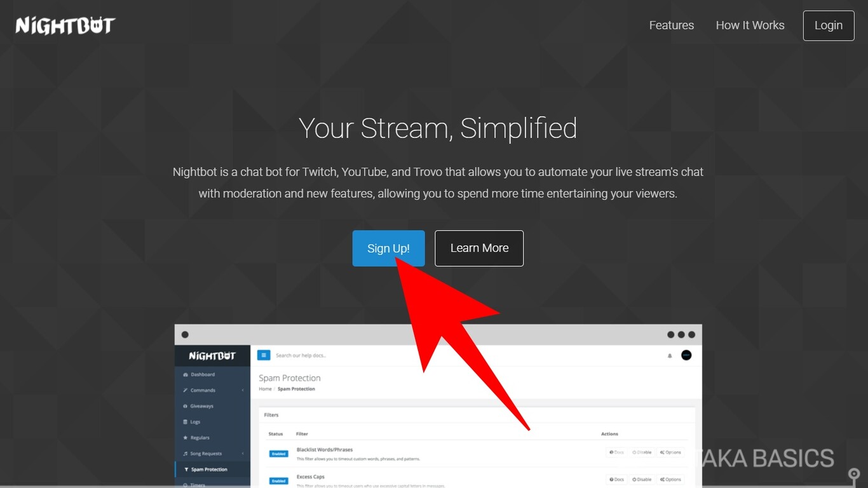
Task: Go to How It Works section
Action: point(750,25)
